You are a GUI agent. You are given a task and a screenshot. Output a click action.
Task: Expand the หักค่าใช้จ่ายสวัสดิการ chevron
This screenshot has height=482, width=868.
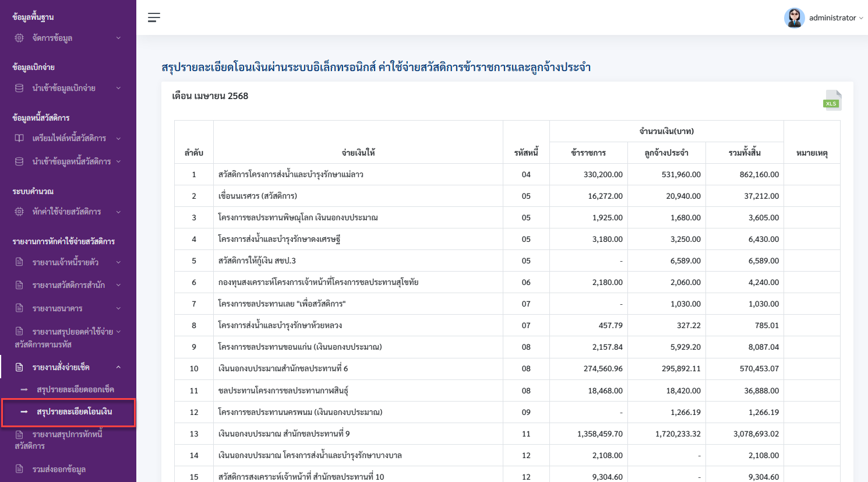coord(118,212)
